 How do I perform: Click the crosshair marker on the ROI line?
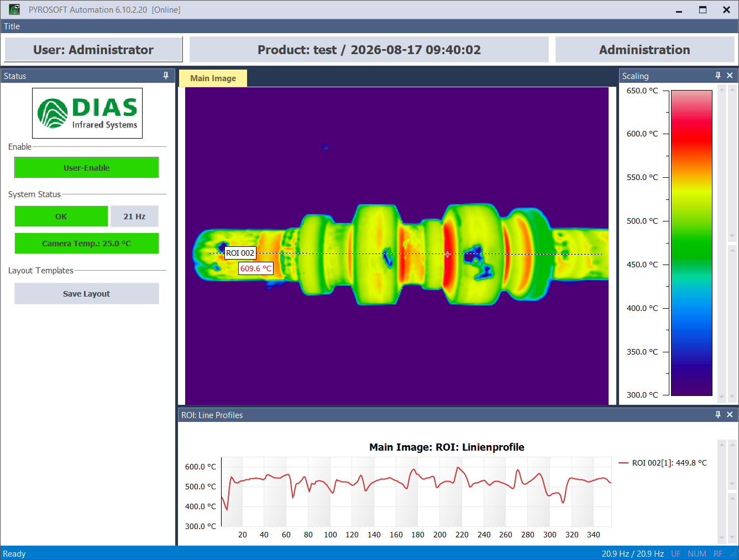pos(447,254)
